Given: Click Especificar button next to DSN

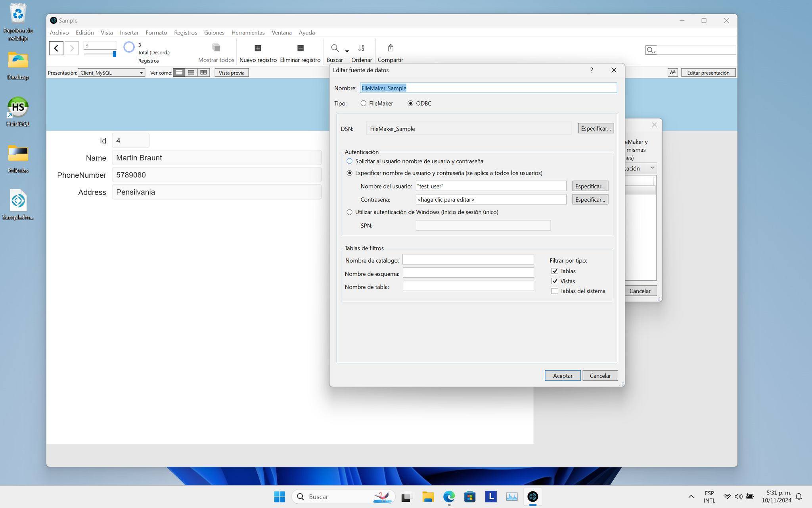Looking at the screenshot, I should click(596, 128).
